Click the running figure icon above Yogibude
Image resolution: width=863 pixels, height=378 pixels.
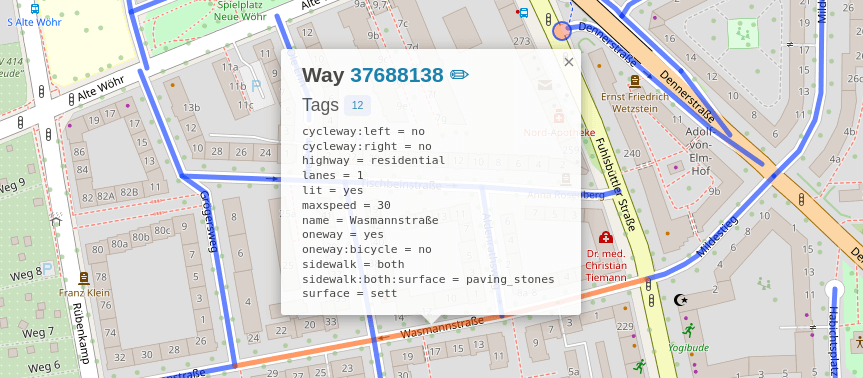[x=688, y=330]
